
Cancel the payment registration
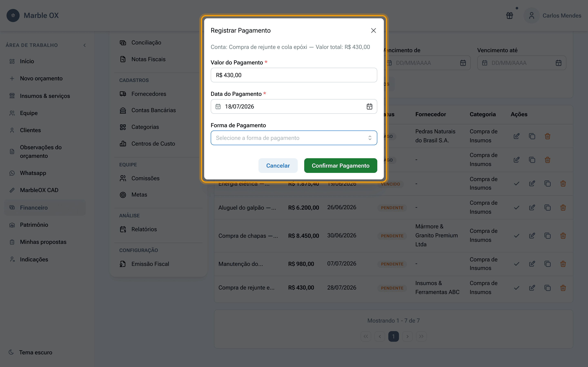coord(278,166)
